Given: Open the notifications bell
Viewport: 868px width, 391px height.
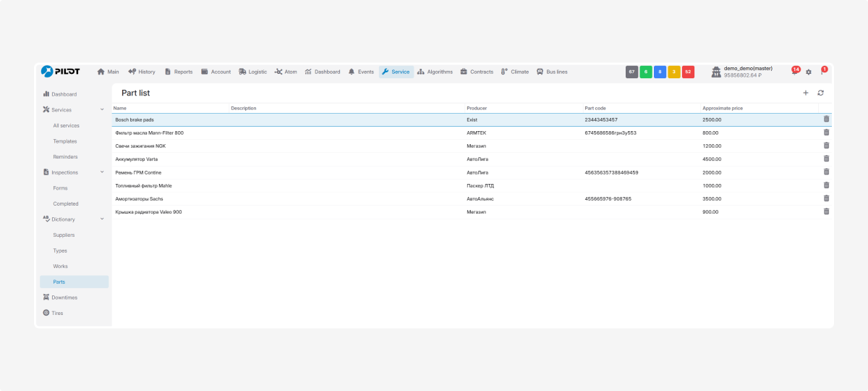Looking at the screenshot, I should pos(794,72).
